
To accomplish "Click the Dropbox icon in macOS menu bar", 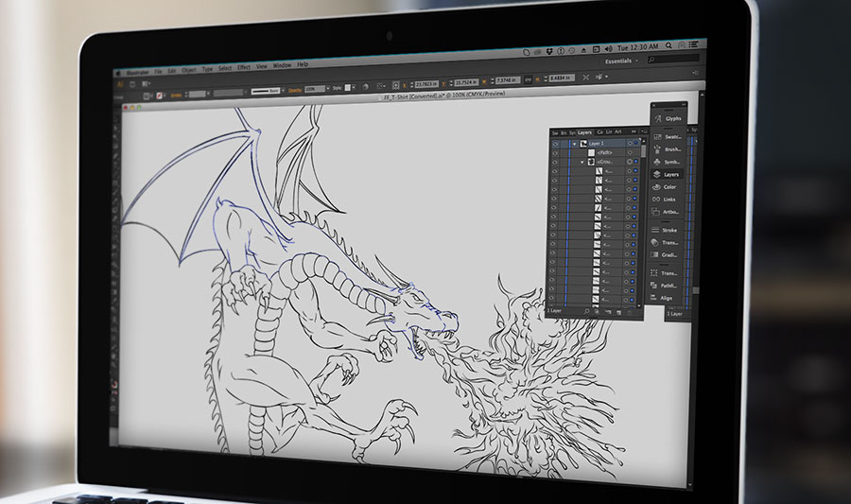I will click(x=549, y=51).
